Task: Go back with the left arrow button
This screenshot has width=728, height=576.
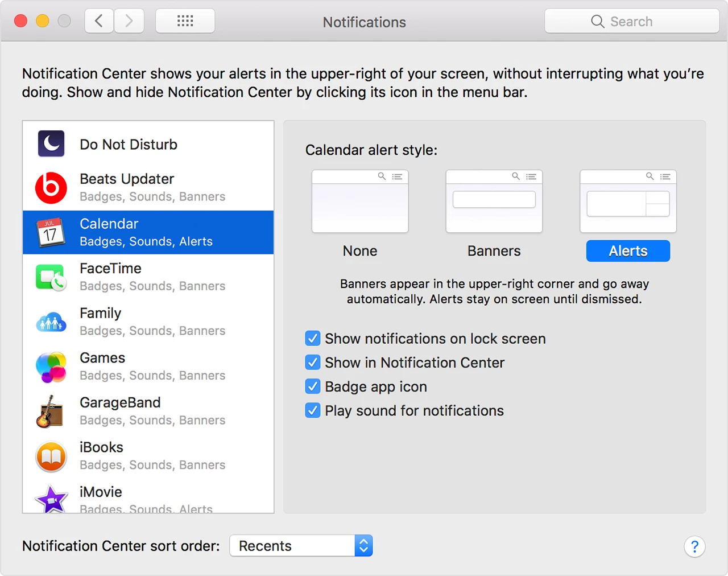Action: 99,21
